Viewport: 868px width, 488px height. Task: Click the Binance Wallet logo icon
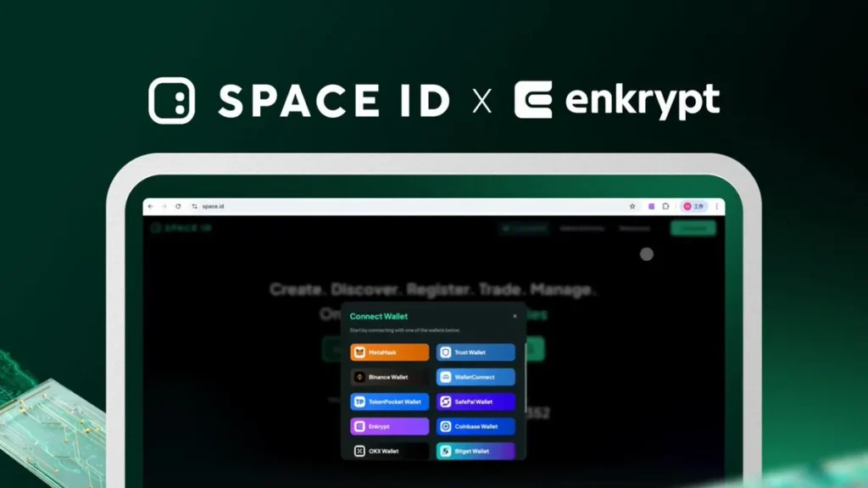tap(359, 377)
